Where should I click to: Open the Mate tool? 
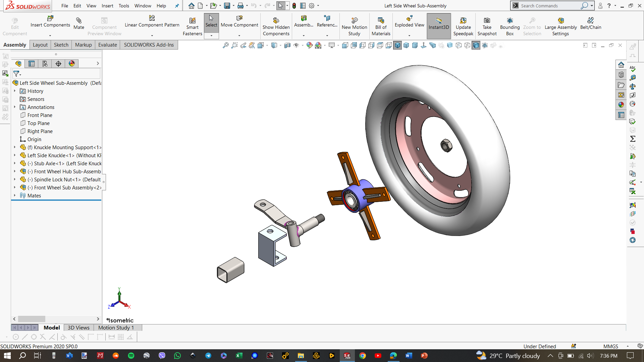(79, 23)
